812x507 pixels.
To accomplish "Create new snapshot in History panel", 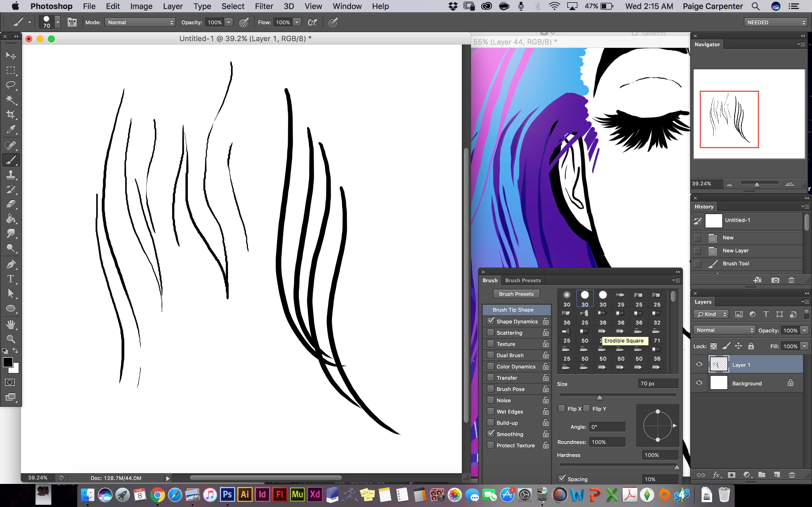I will (775, 280).
